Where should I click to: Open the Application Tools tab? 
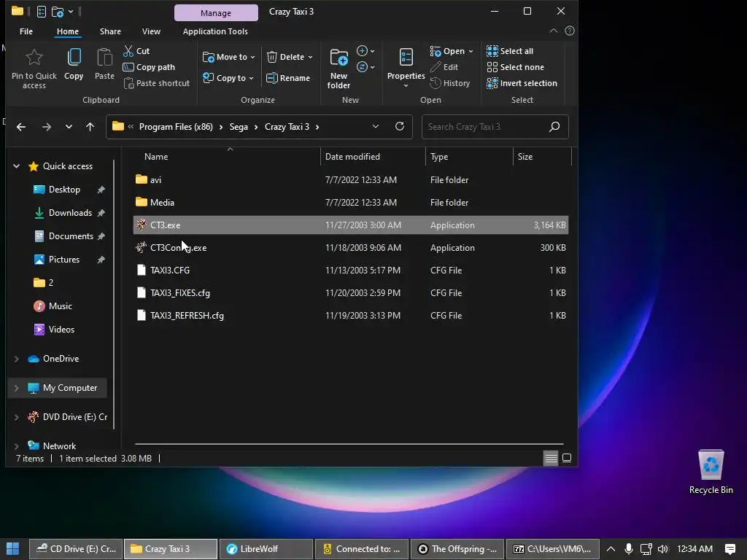(215, 31)
